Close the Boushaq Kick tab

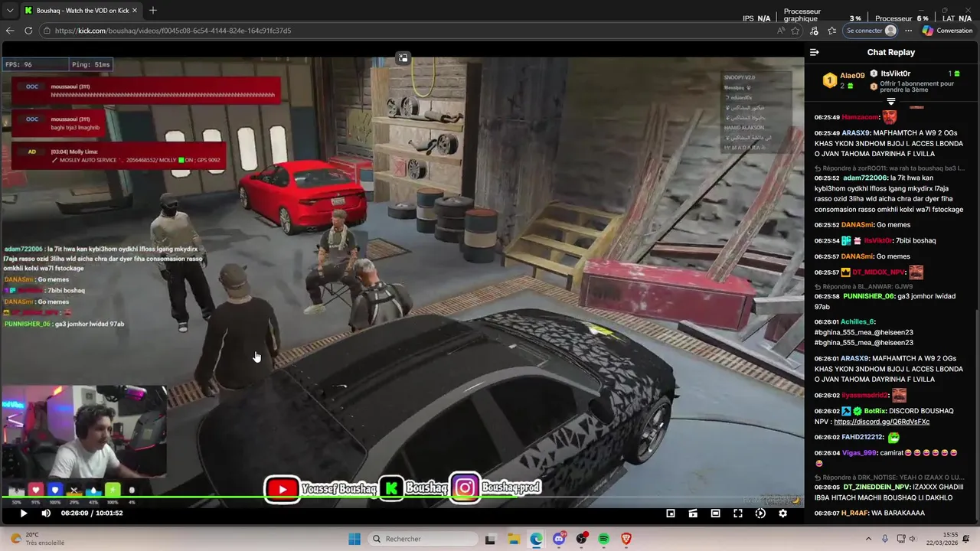133,11
